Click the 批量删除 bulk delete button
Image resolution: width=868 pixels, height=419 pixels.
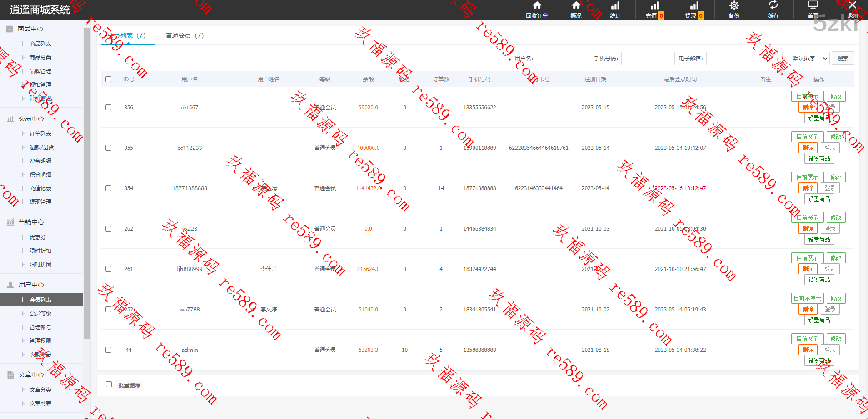point(130,385)
